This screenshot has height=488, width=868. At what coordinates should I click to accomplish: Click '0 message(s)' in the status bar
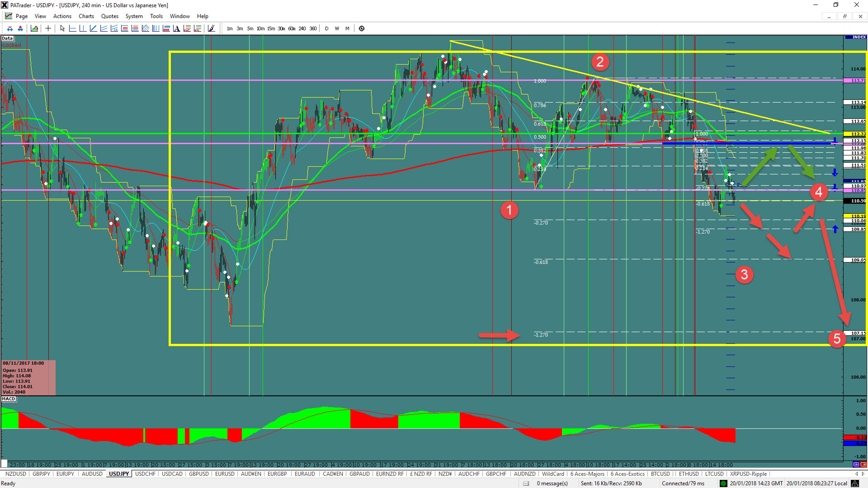click(x=552, y=483)
